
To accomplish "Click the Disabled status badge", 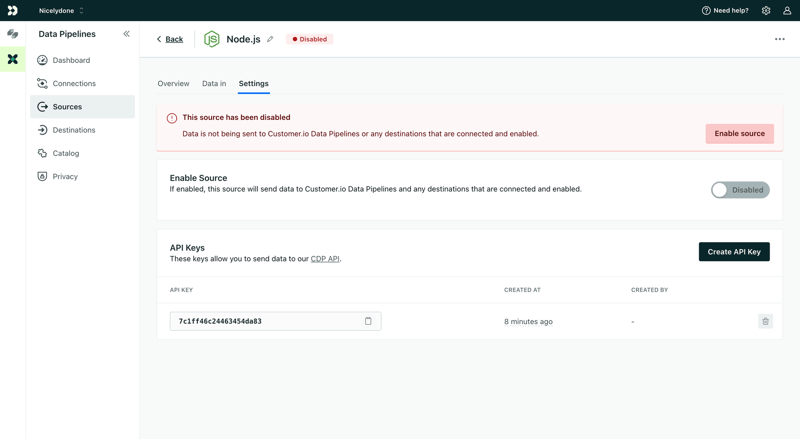I will pyautogui.click(x=309, y=39).
